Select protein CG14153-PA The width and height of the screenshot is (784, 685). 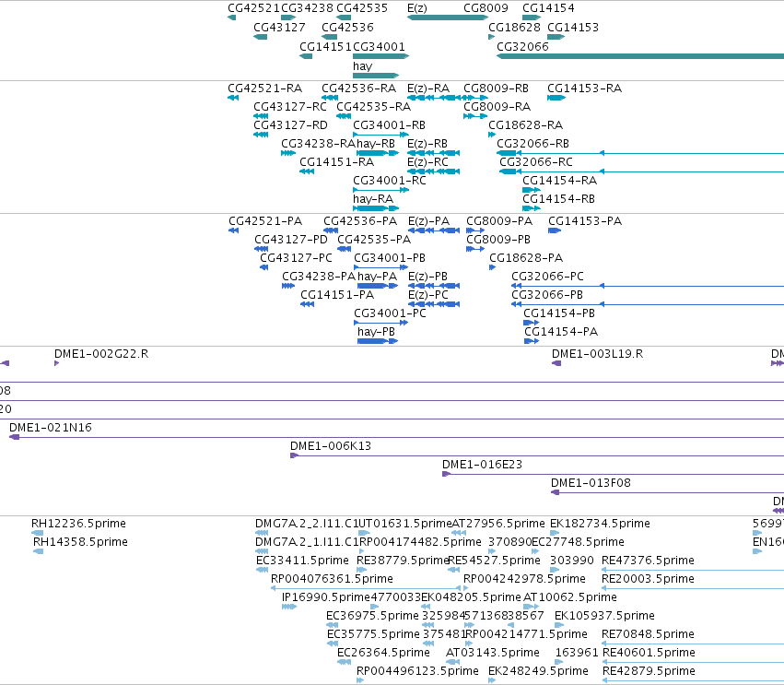click(585, 221)
